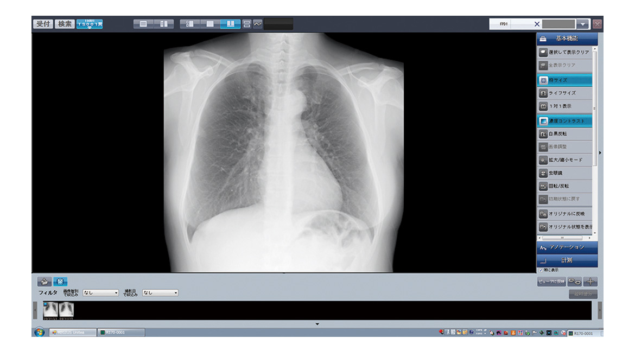
Task: Open the 回転/反転 rotate and flip tool
Action: pos(564,186)
